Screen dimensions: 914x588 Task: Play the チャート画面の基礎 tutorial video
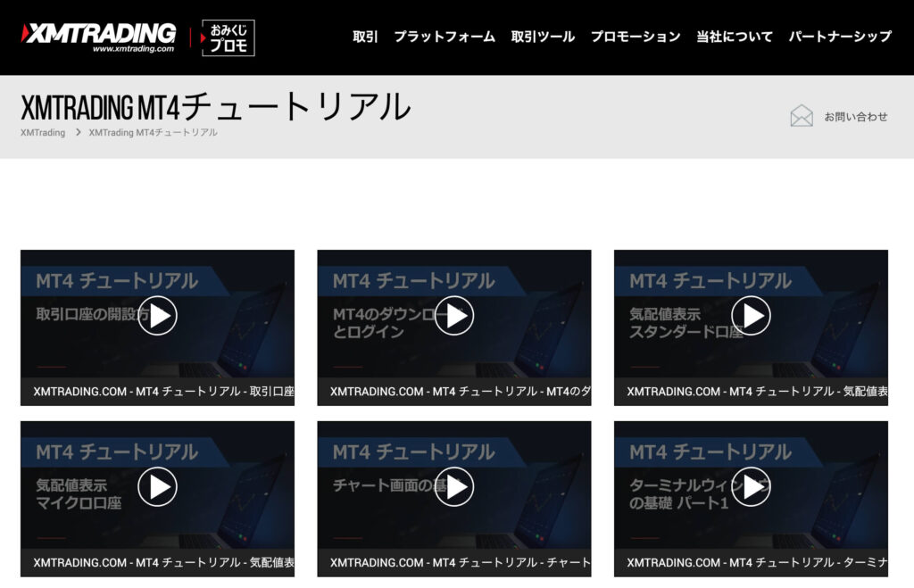pyautogui.click(x=453, y=484)
